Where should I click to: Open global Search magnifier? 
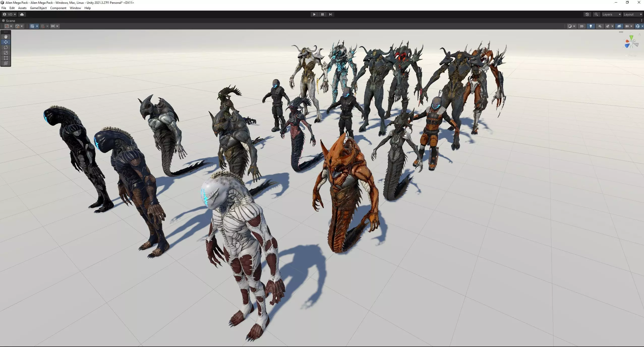tap(596, 14)
